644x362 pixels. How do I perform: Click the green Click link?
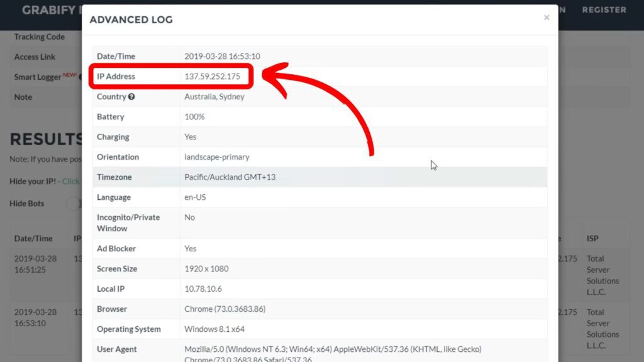[x=71, y=181]
